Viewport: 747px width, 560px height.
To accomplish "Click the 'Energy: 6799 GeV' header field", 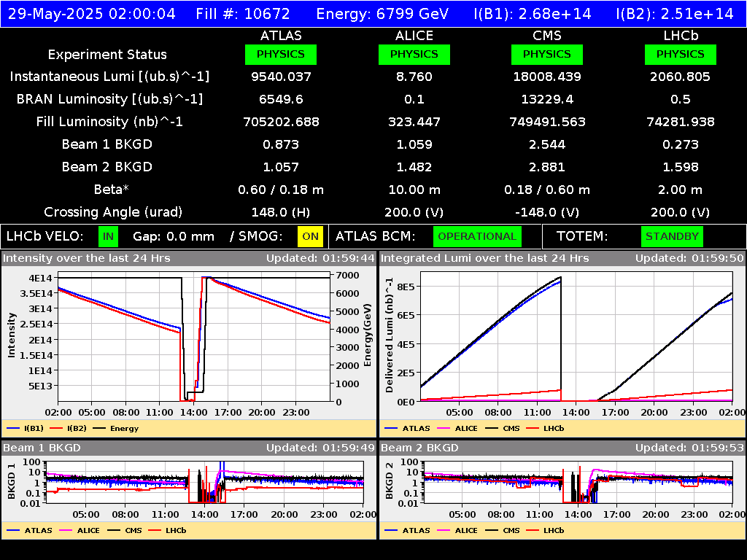I will (x=382, y=14).
